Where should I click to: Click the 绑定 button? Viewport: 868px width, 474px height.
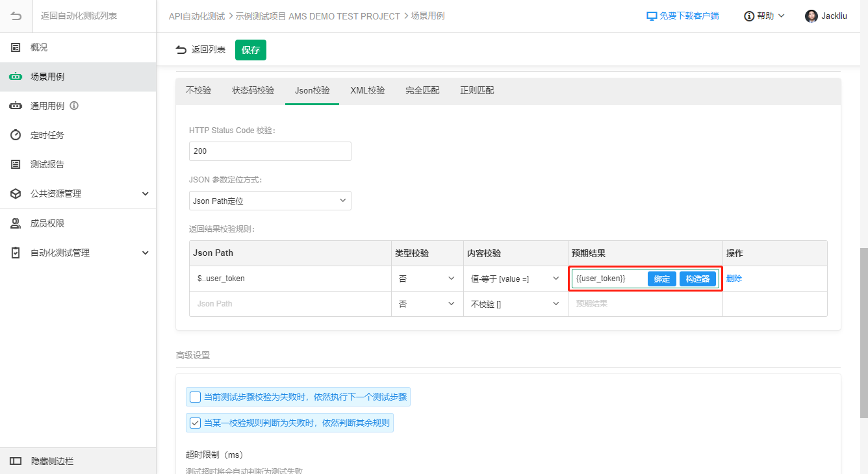(662, 279)
